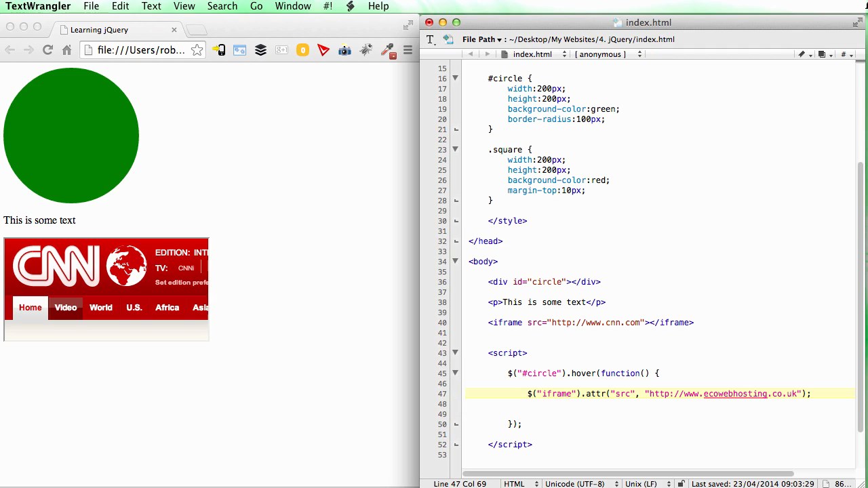The width and height of the screenshot is (868, 488).
Task: Change Unicode (UTF-8) encoding popup
Action: tap(581, 484)
